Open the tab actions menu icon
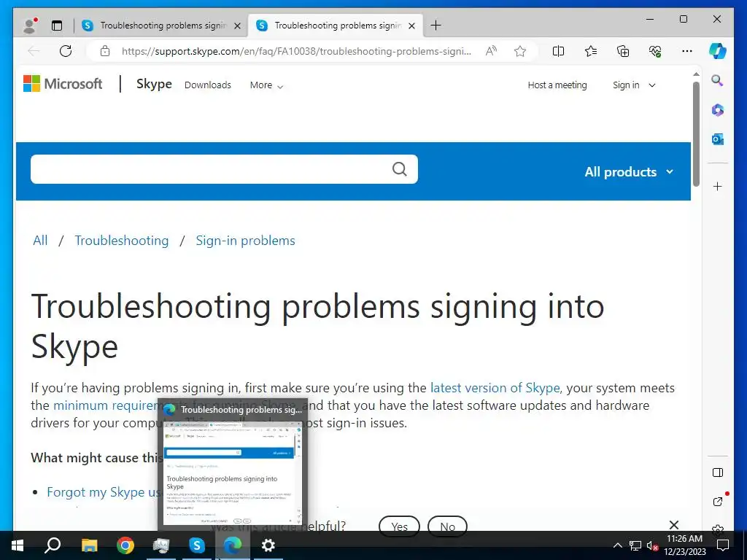The width and height of the screenshot is (747, 560). click(x=57, y=26)
